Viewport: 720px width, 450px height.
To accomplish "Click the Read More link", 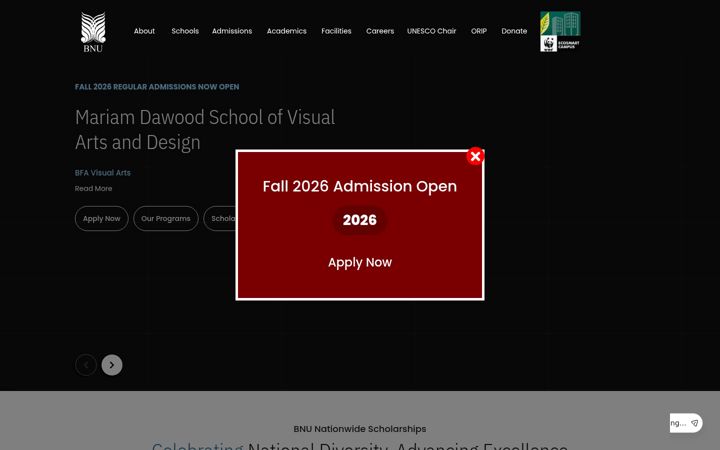I will coord(93,188).
